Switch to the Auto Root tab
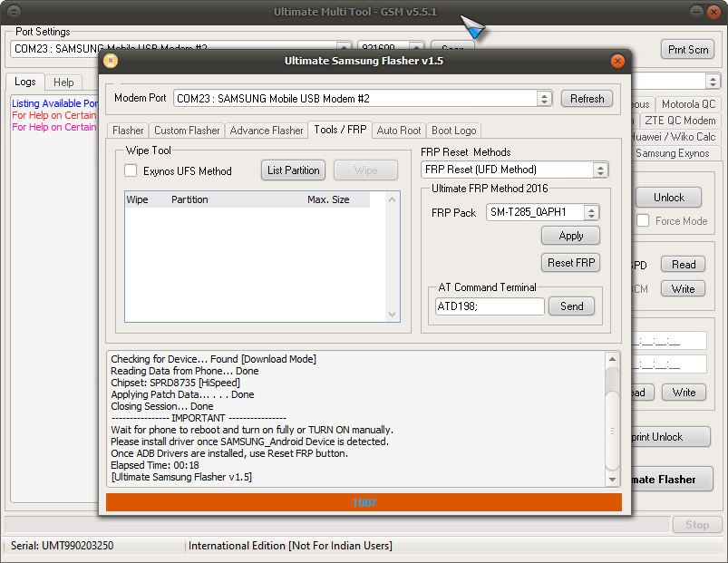 [398, 130]
